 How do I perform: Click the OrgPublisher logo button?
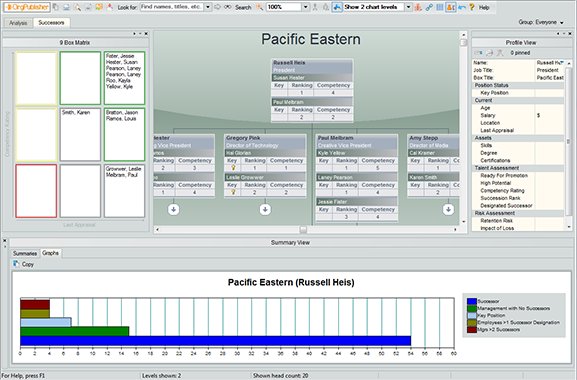tap(27, 7)
